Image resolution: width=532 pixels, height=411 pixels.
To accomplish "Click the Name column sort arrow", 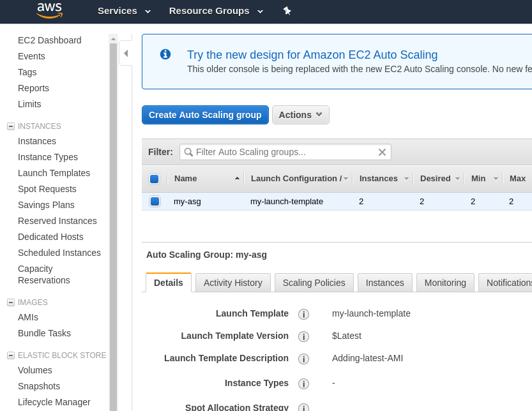I will tap(237, 178).
